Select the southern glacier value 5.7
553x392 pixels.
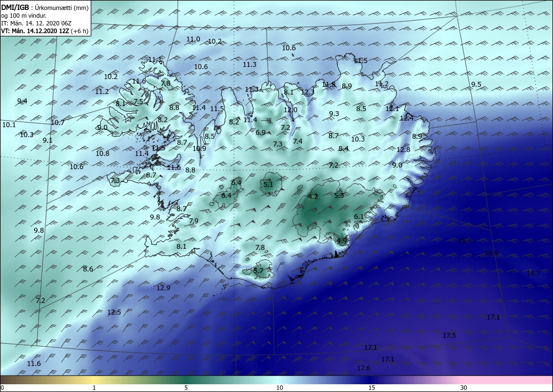click(x=258, y=271)
